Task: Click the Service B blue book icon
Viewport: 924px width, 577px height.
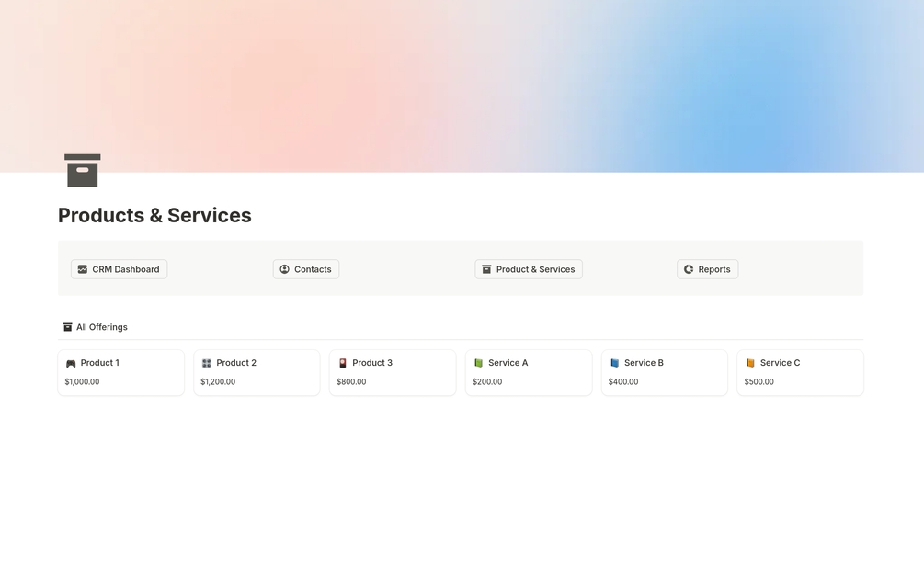Action: tap(615, 363)
